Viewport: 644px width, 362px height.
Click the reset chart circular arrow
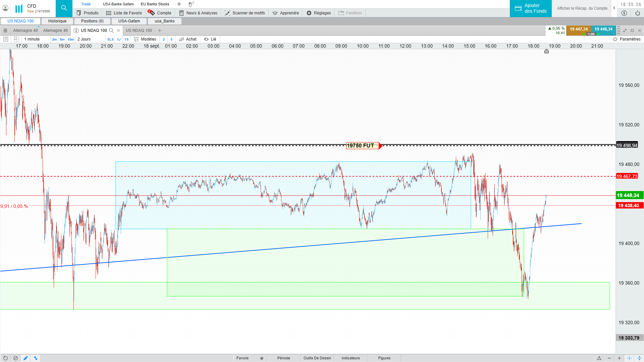(5, 358)
